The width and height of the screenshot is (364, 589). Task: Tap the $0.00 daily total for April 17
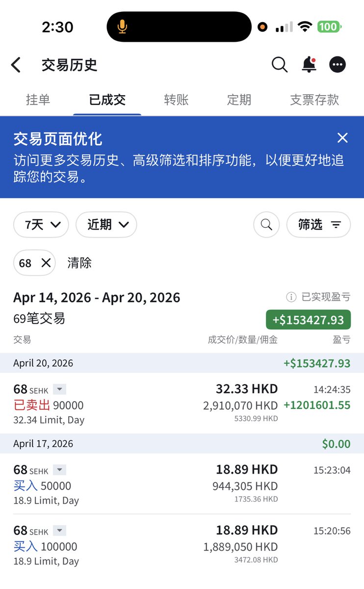pyautogui.click(x=337, y=444)
